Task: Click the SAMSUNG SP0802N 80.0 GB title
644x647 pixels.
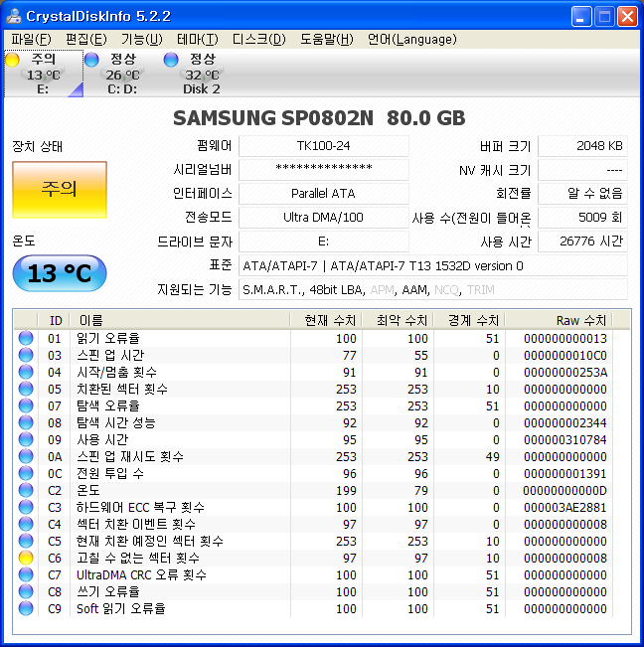Action: (319, 118)
